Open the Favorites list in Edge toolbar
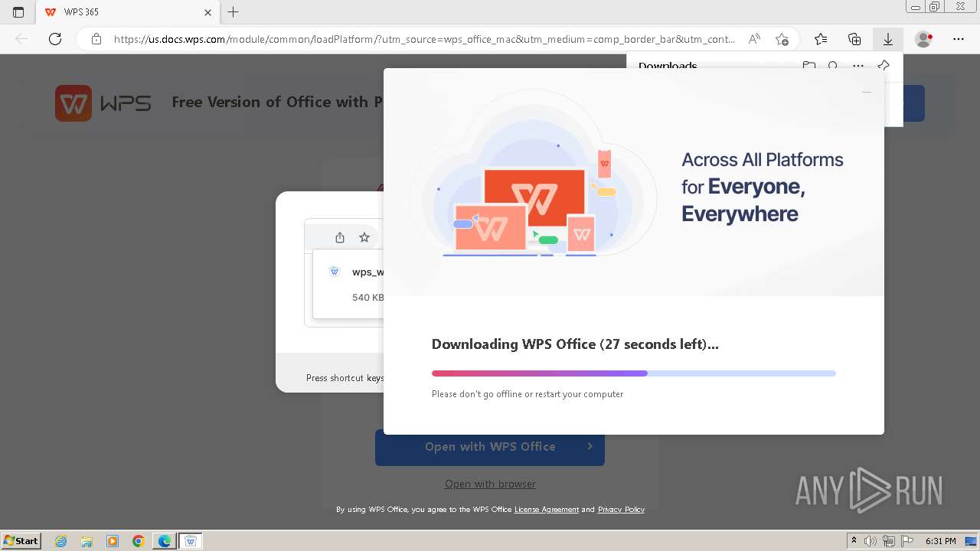 [x=821, y=39]
